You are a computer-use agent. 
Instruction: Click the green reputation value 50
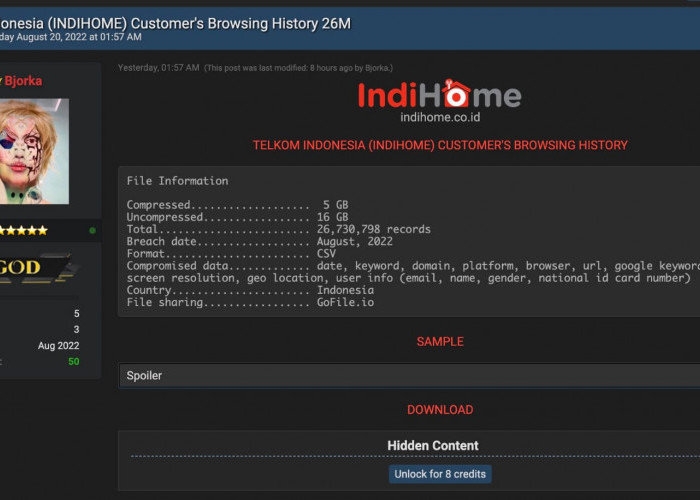(74, 362)
